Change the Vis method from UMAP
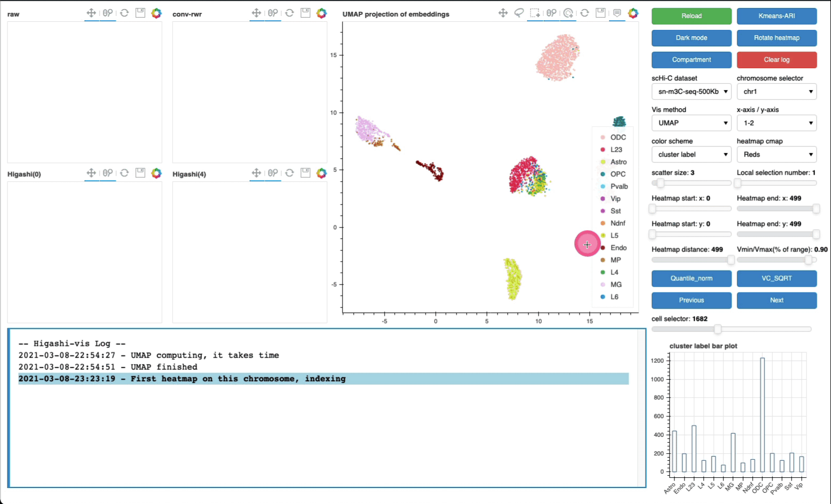The height and width of the screenshot is (504, 831). pos(691,123)
